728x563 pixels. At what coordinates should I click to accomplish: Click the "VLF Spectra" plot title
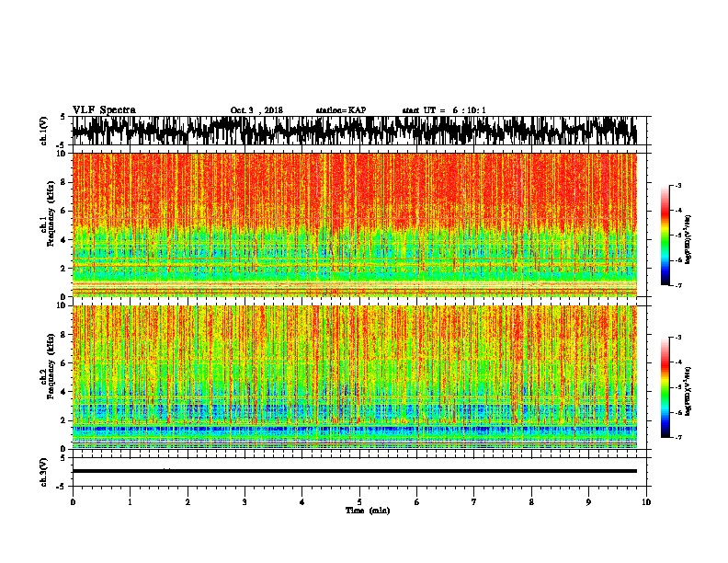(x=104, y=110)
